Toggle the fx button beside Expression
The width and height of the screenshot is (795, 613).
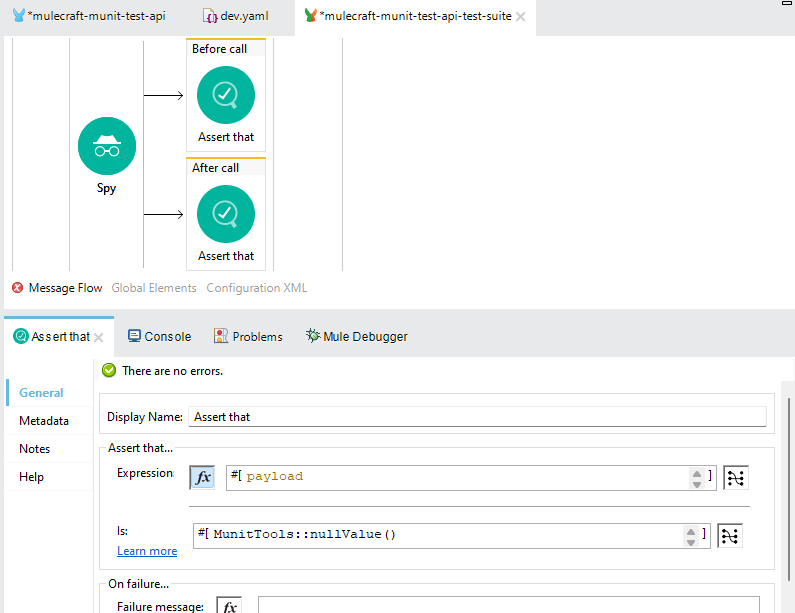pyautogui.click(x=203, y=477)
